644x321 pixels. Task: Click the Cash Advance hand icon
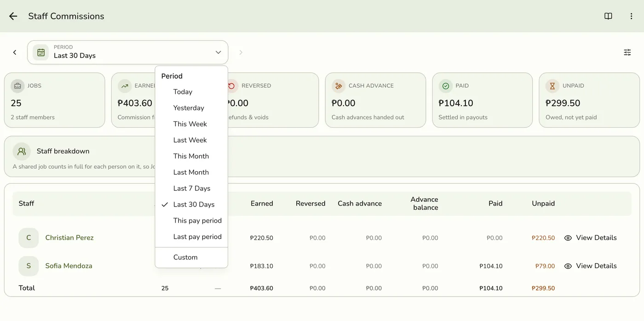tap(339, 86)
